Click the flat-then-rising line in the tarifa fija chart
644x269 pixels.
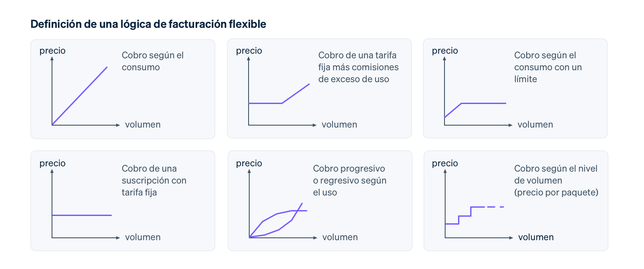coord(265,103)
